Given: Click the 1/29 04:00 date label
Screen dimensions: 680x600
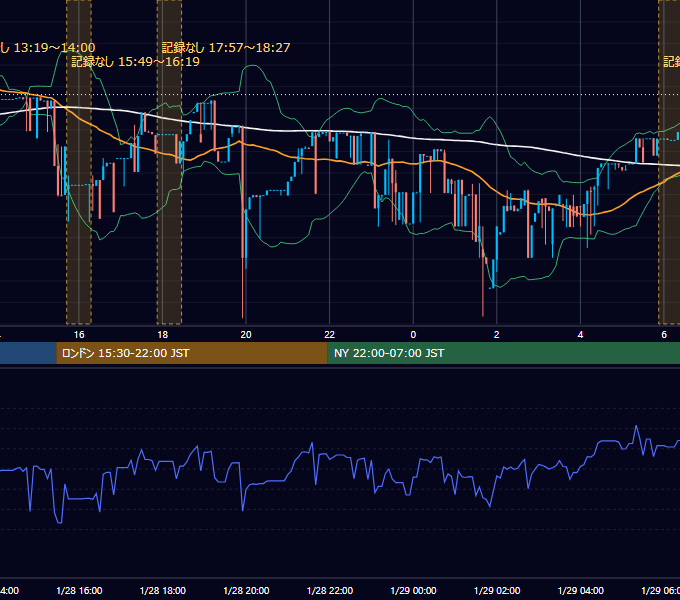Looking at the screenshot, I should (581, 590).
